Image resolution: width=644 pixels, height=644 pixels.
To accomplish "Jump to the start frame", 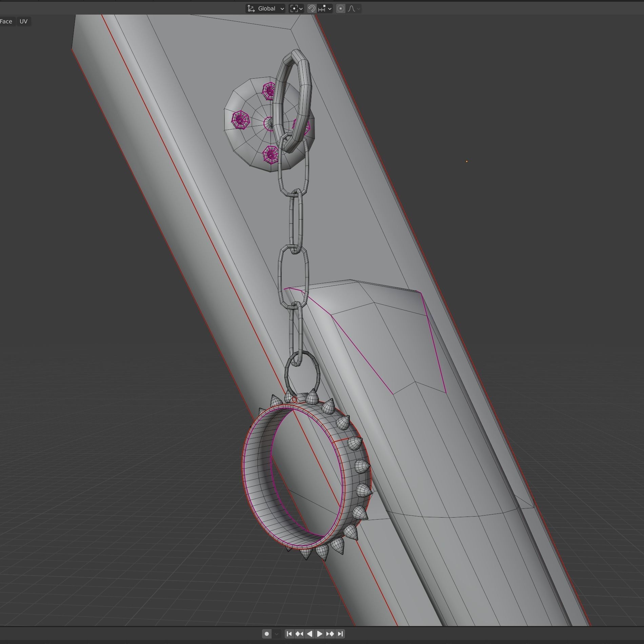I will click(289, 634).
